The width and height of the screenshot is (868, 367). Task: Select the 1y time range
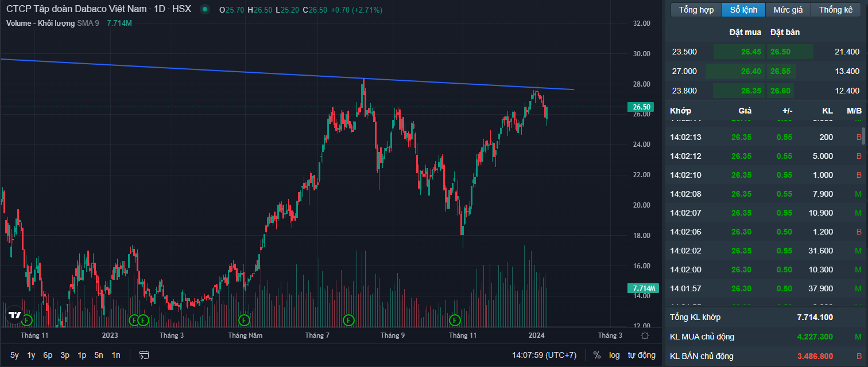(32, 356)
